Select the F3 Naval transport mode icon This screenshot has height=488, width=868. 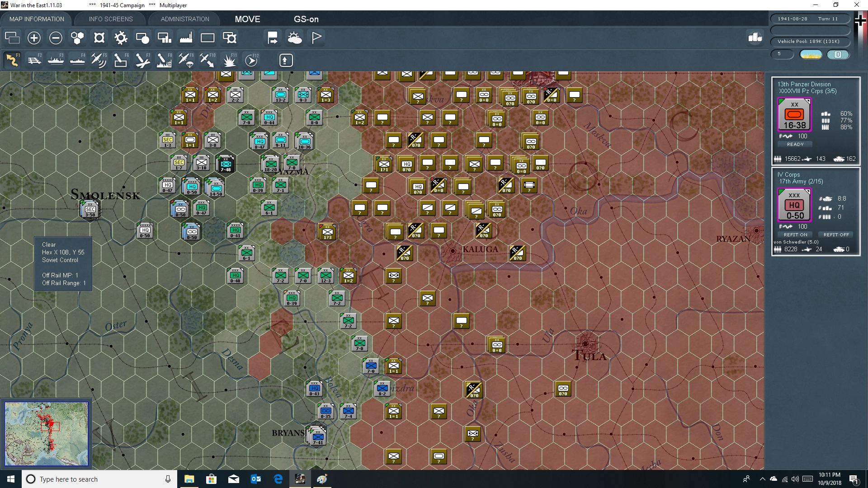pyautogui.click(x=56, y=60)
